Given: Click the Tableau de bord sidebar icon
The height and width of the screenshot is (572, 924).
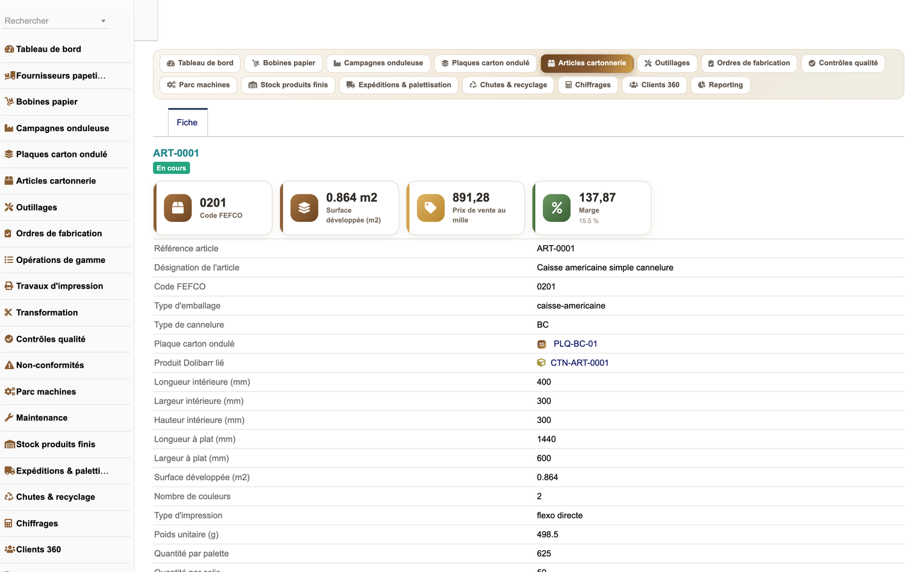Looking at the screenshot, I should point(9,49).
